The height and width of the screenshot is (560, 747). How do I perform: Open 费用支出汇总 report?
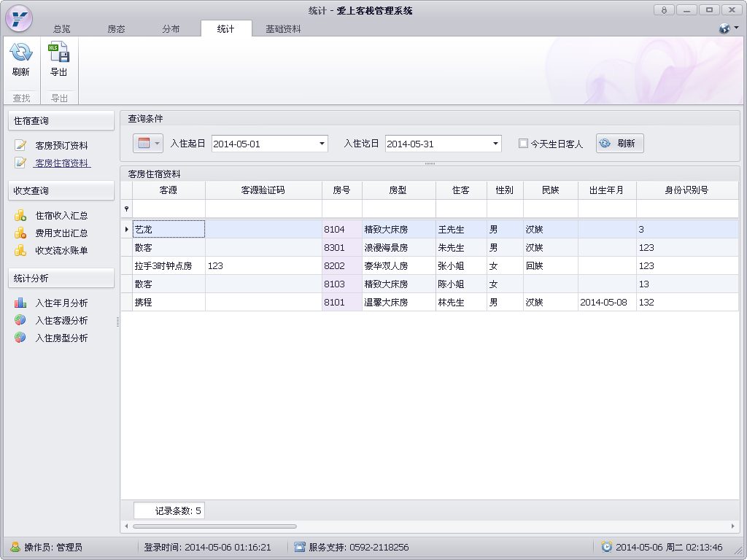(x=61, y=233)
